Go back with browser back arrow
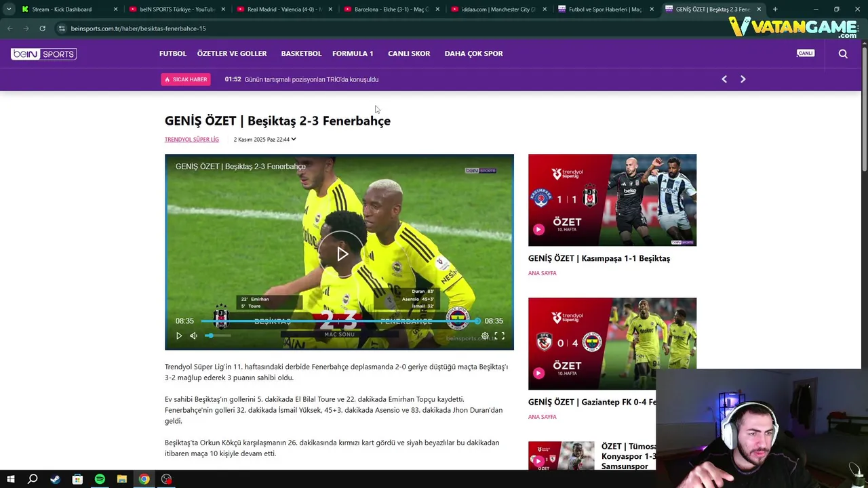Image resolution: width=868 pixels, height=488 pixels. (9, 28)
